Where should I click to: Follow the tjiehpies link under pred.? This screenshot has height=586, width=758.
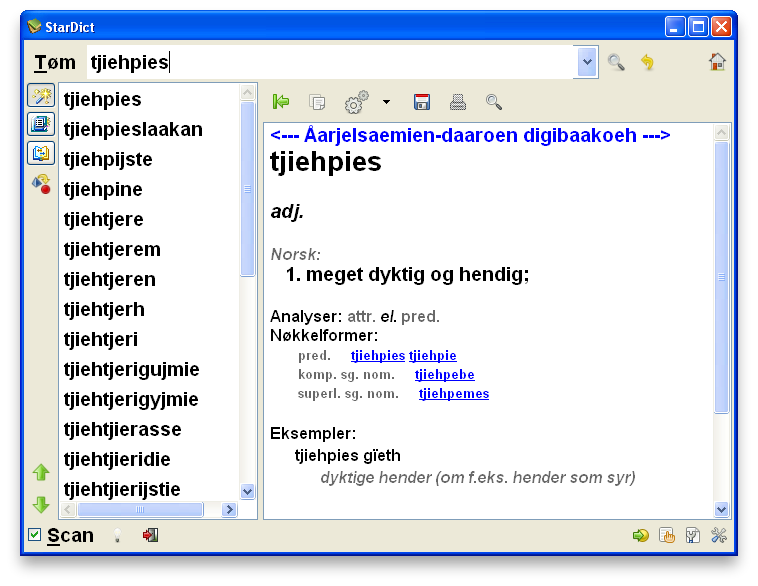coord(378,355)
